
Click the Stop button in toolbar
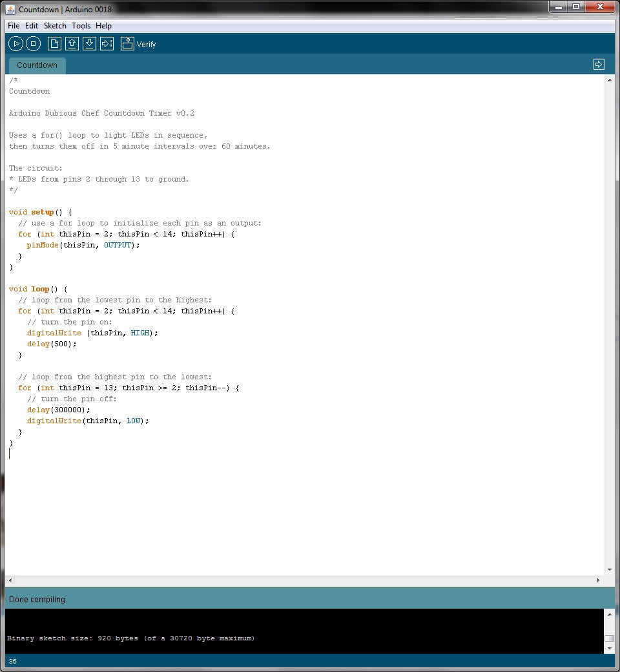pos(34,44)
